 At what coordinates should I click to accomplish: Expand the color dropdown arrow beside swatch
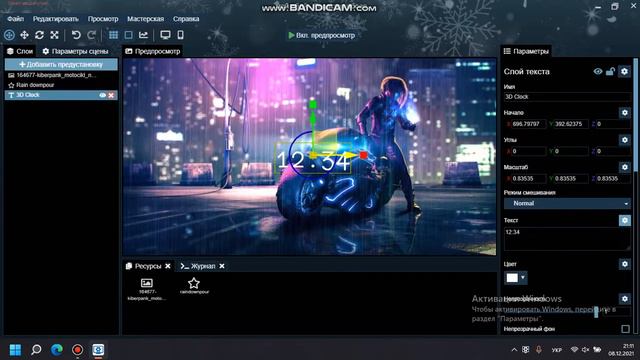[523, 278]
